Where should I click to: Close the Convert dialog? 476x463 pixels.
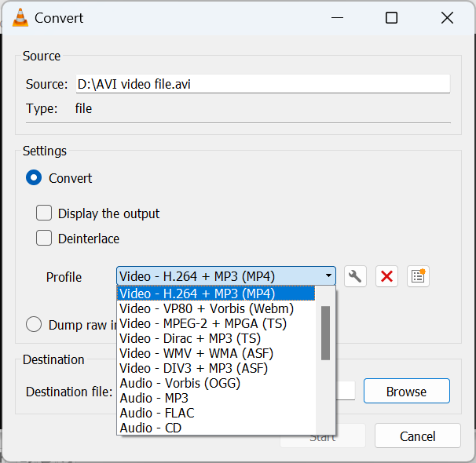pyautogui.click(x=447, y=18)
